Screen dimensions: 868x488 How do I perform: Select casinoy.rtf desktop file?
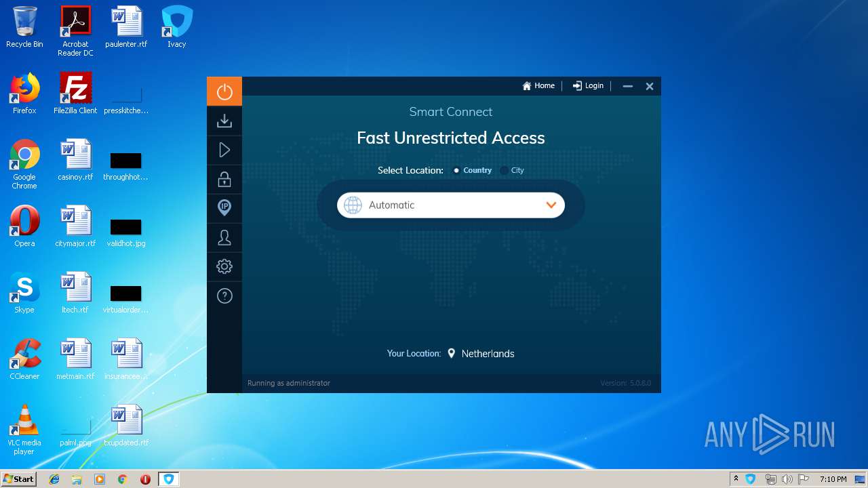(75, 160)
